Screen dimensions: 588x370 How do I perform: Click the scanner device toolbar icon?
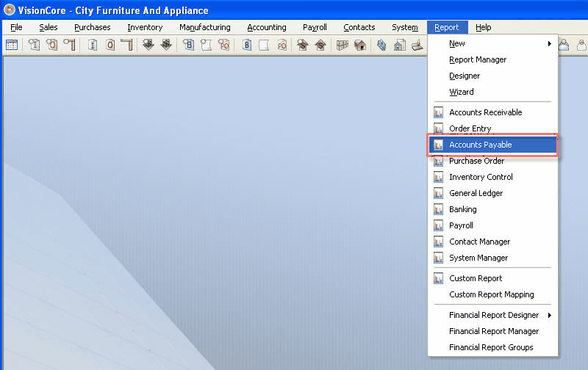(417, 45)
